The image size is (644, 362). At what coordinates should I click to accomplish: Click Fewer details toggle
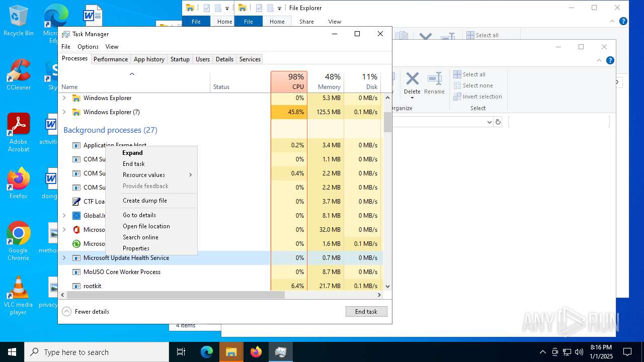[x=86, y=312]
